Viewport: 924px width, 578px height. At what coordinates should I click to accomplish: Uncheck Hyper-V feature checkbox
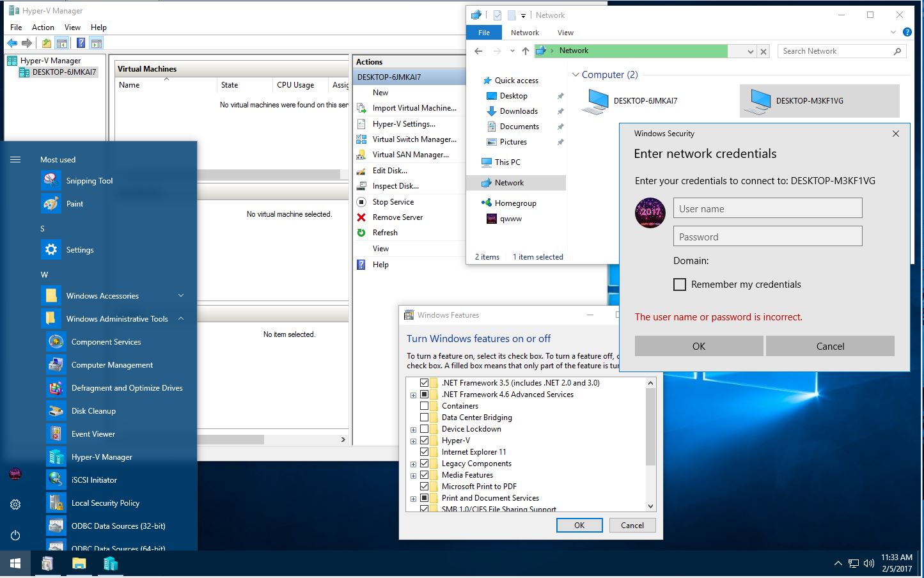(424, 441)
